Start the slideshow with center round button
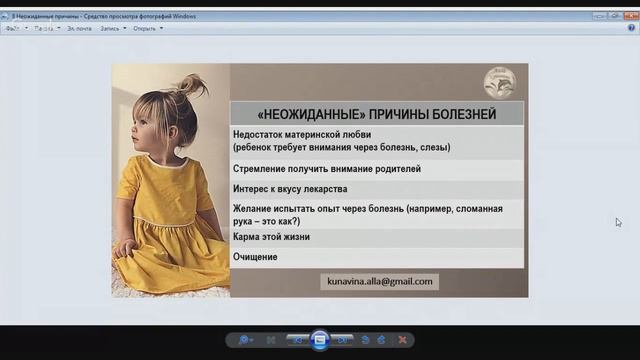This screenshot has width=640, height=360. pos(320,340)
